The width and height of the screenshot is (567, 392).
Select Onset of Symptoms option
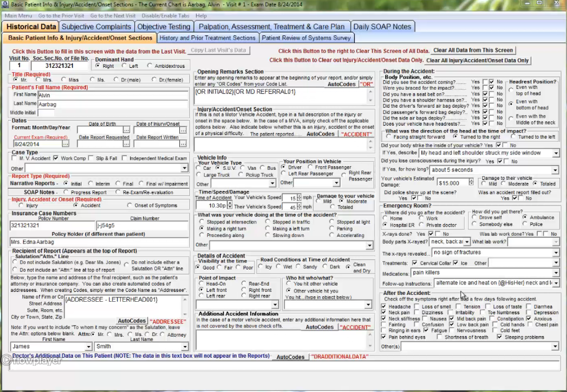pyautogui.click(x=129, y=205)
